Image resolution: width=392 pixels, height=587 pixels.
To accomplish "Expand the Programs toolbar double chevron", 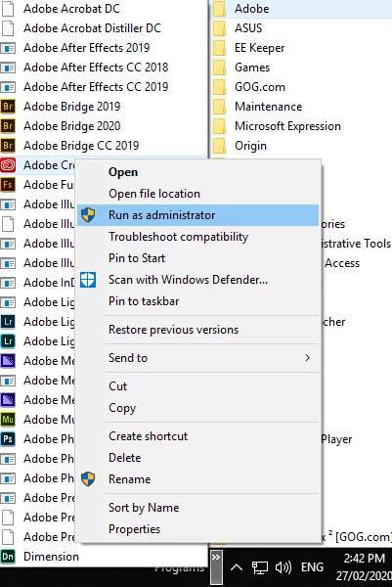I will (x=216, y=558).
